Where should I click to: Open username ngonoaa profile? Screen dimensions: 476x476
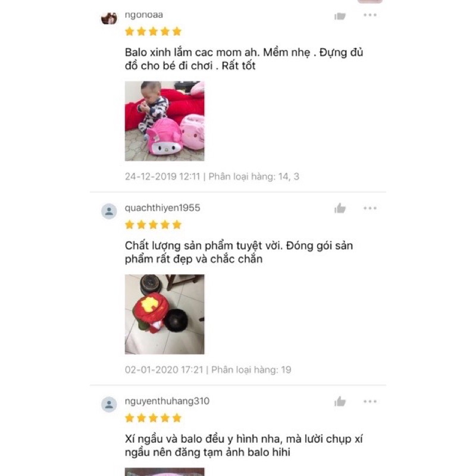point(144,15)
